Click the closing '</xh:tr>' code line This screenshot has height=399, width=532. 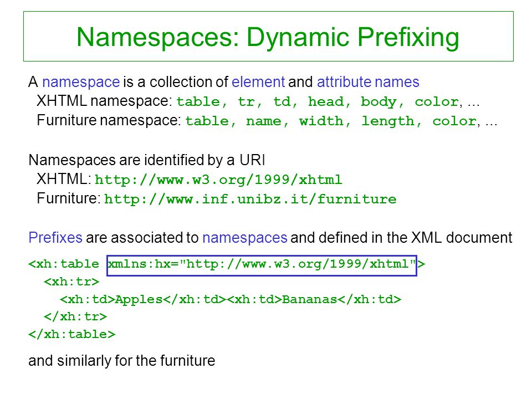tap(75, 316)
